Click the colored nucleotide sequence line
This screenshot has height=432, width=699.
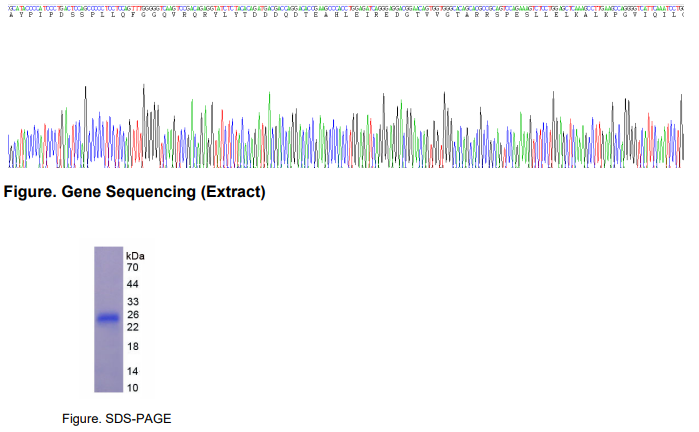[x=345, y=5]
